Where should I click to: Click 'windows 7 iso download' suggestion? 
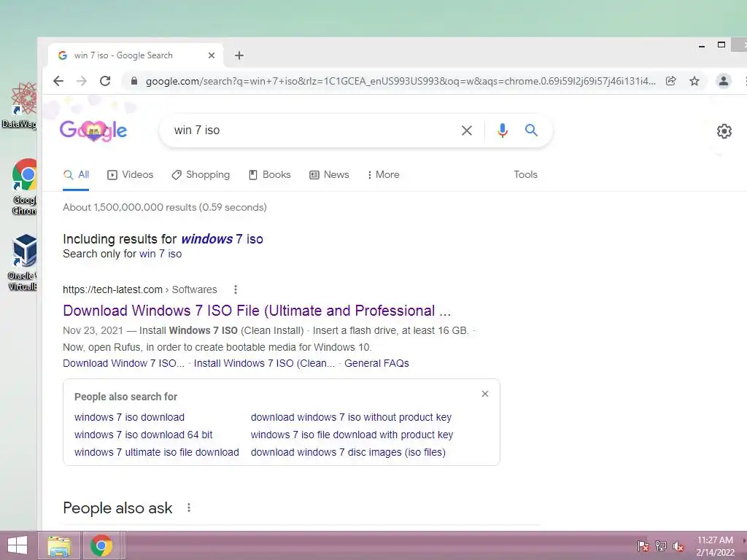(x=129, y=417)
